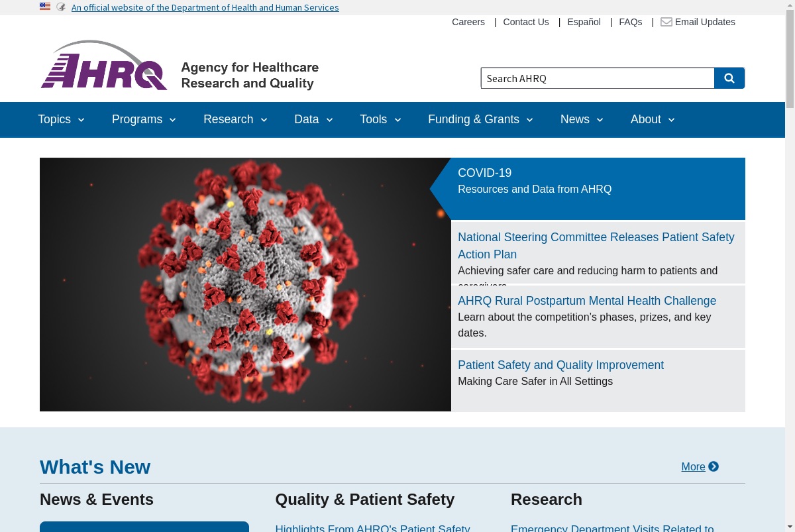Open the News navigation item
Image resolution: width=795 pixels, height=532 pixels.
click(x=574, y=119)
